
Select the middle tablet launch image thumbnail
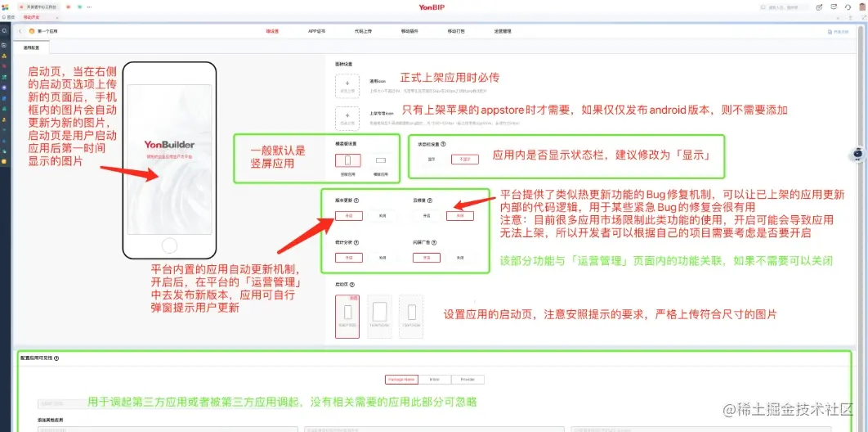pos(379,317)
